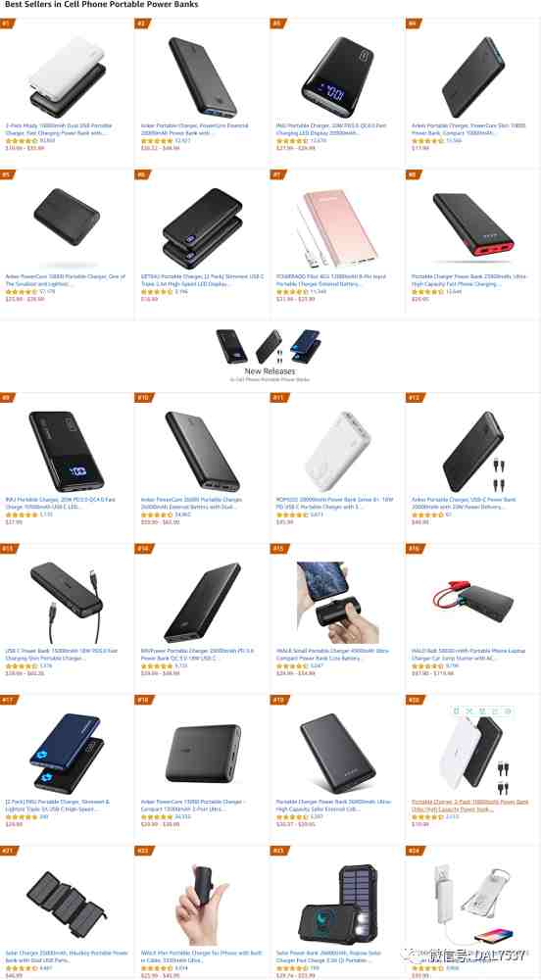Open the New Releases link

click(x=271, y=371)
